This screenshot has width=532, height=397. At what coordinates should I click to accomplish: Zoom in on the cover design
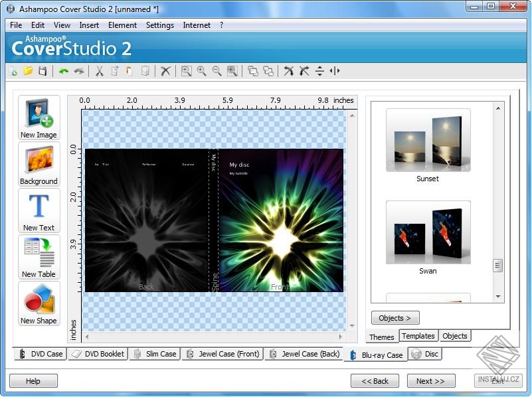coord(201,71)
